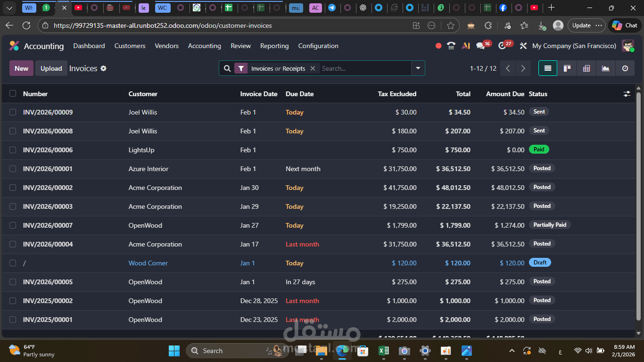The height and width of the screenshot is (362, 644).
Task: Open the Pivot view
Action: (x=586, y=68)
